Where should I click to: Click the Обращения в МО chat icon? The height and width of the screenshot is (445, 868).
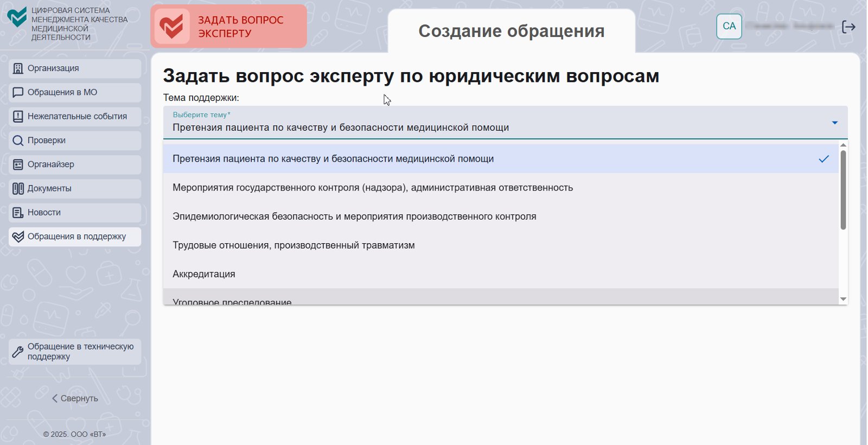(x=18, y=92)
